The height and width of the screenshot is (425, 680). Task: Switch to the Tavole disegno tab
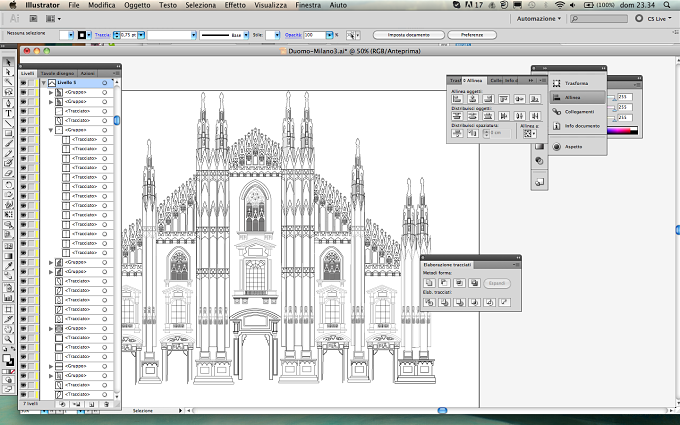tap(57, 73)
